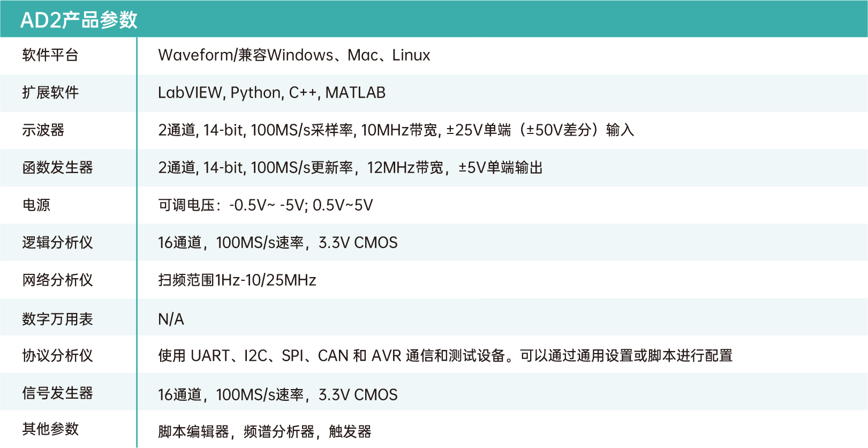Click LabVIEW, Python, C++, MATLAB text
This screenshot has height=448, width=868.
click(271, 93)
